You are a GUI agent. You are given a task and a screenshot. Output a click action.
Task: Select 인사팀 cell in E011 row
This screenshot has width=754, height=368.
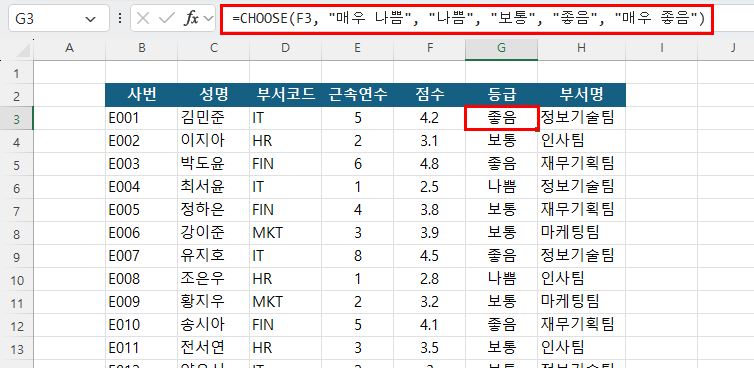pos(582,347)
